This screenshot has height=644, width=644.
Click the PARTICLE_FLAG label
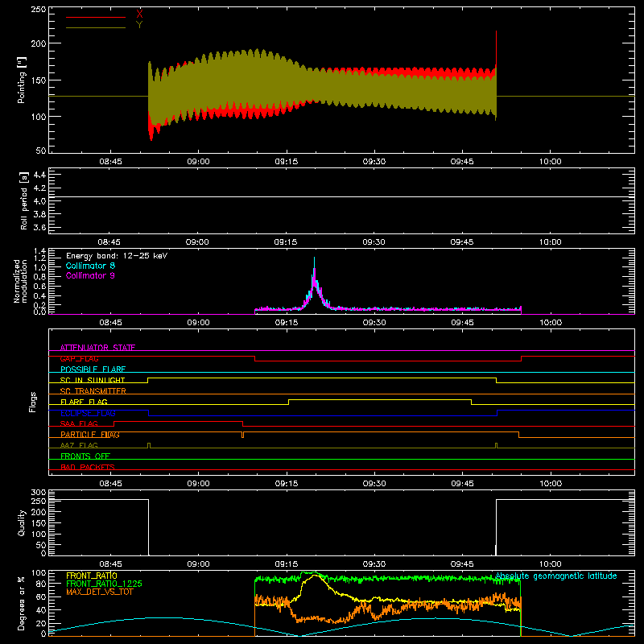[90, 435]
